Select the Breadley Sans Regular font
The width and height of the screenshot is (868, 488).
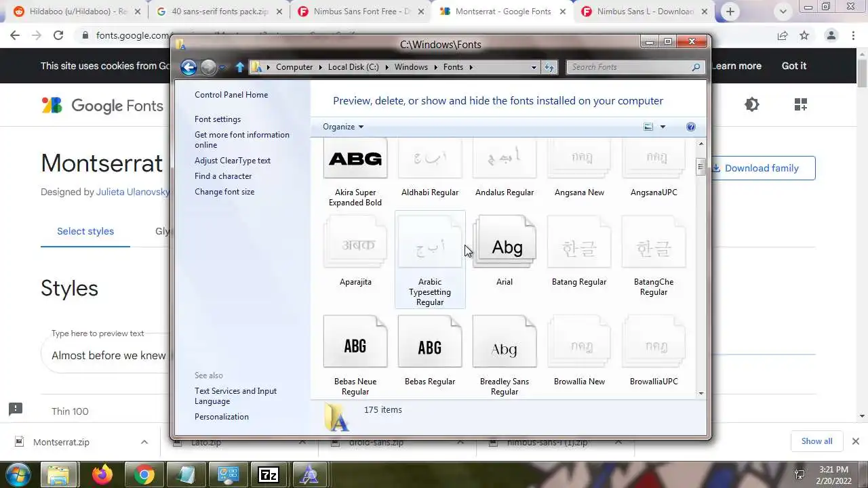pyautogui.click(x=505, y=355)
